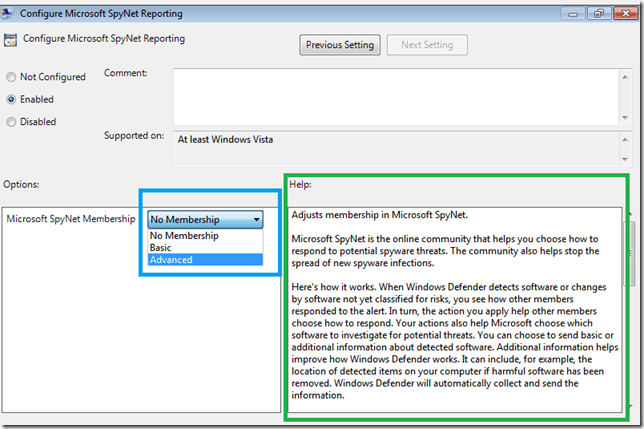The width and height of the screenshot is (644, 429).
Task: Choose the Enabled radio button
Action: pos(11,100)
